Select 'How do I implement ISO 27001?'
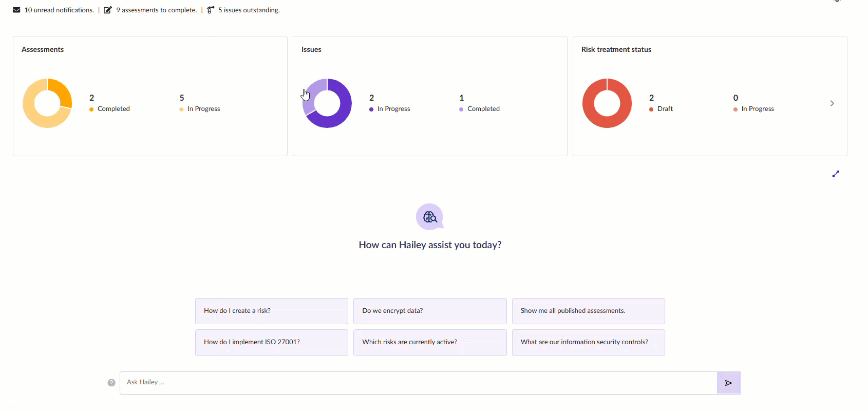The image size is (868, 410). point(271,342)
